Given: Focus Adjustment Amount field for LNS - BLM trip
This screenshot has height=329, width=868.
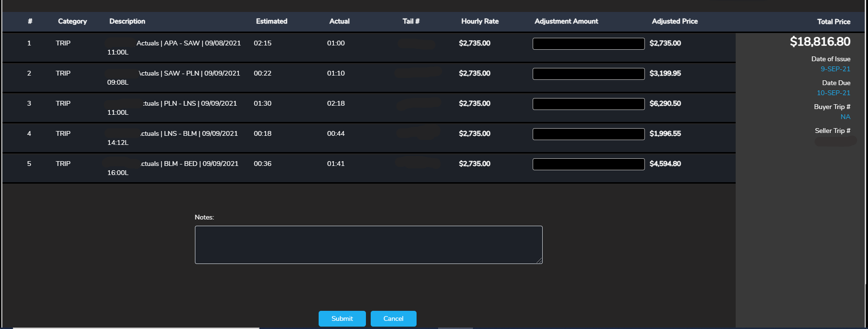Looking at the screenshot, I should (x=588, y=134).
